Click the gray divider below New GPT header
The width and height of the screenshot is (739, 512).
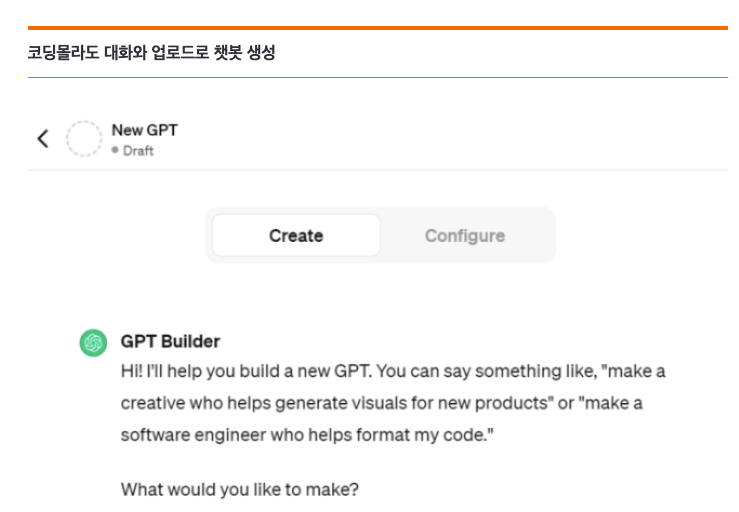coord(378,170)
